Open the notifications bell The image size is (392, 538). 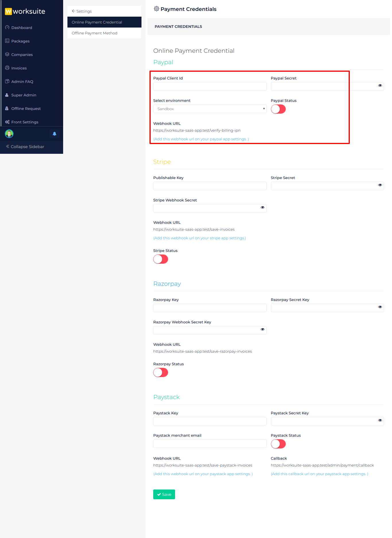pyautogui.click(x=55, y=134)
